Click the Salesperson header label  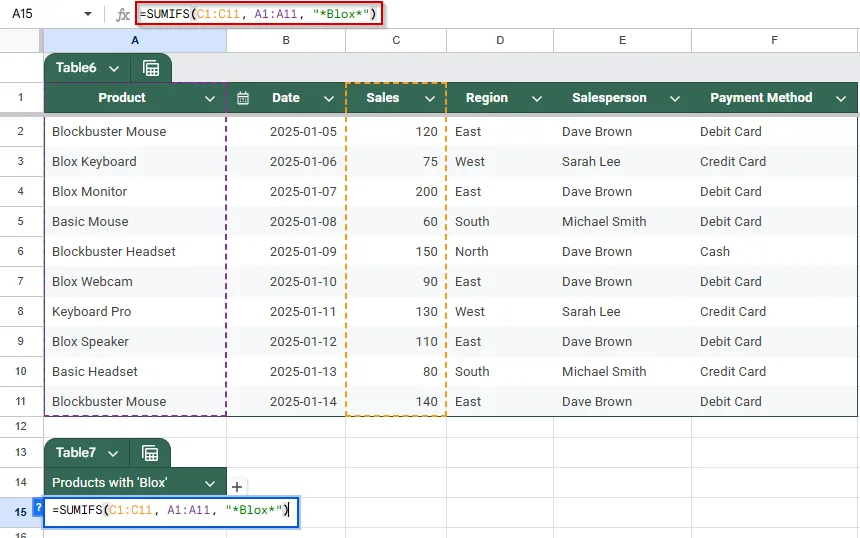609,98
